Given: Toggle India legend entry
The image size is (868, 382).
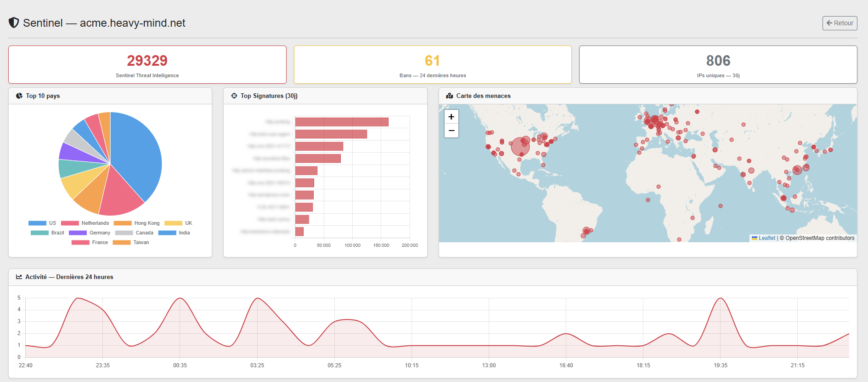Looking at the screenshot, I should [174, 233].
